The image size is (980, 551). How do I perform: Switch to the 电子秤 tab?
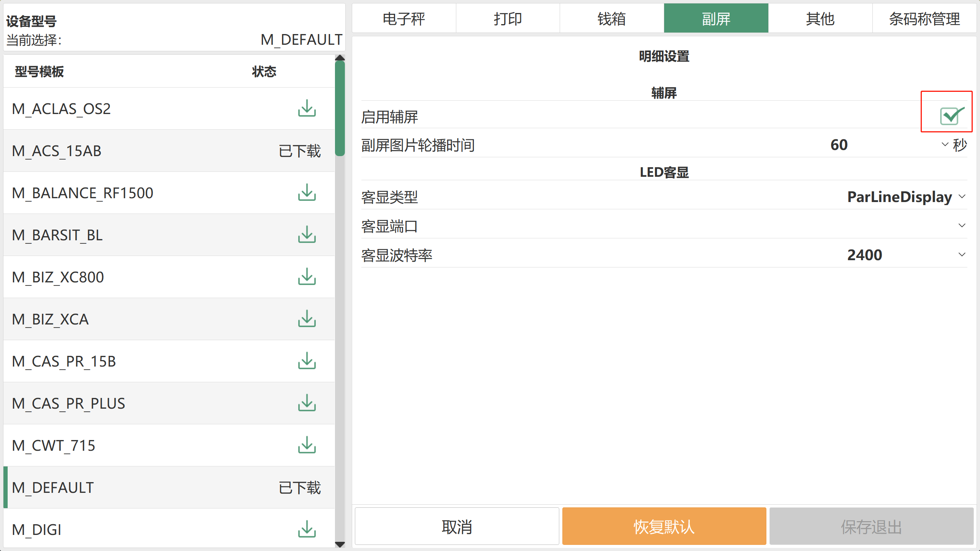coord(404,18)
